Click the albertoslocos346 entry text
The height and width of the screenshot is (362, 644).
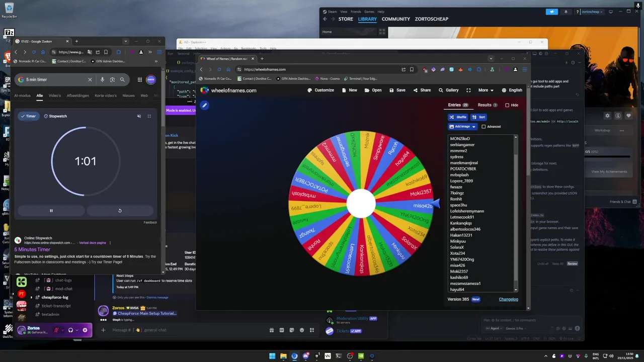pos(465,229)
